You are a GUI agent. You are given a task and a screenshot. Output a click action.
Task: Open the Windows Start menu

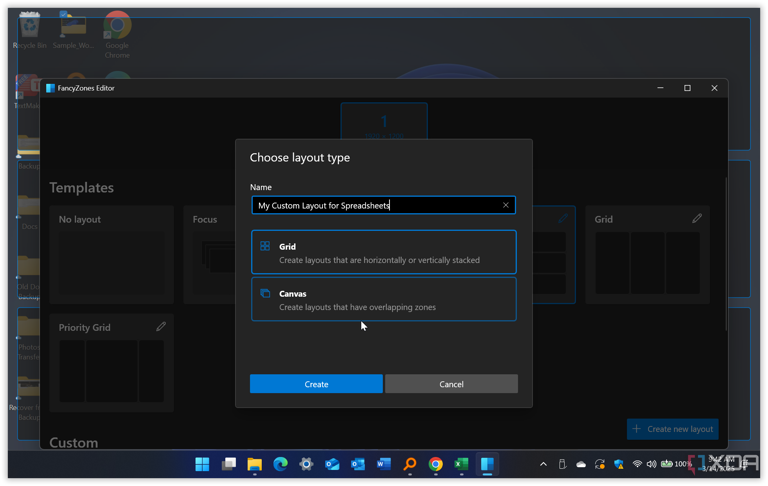point(202,464)
